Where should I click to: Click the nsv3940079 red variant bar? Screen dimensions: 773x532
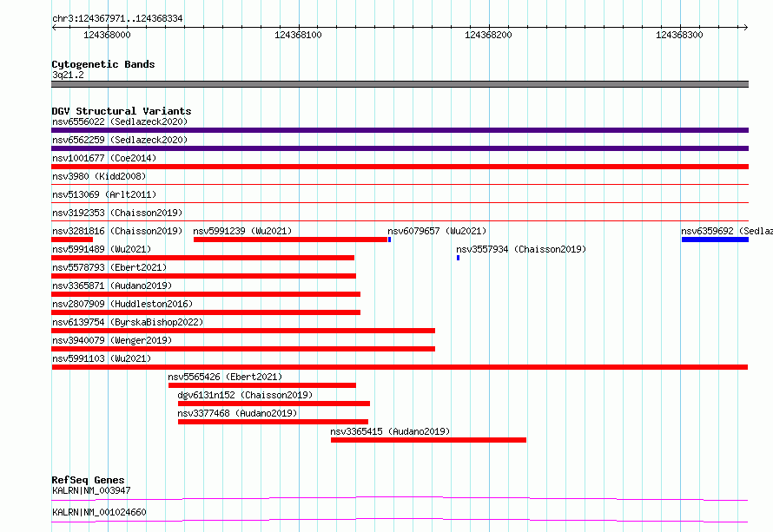243,349
